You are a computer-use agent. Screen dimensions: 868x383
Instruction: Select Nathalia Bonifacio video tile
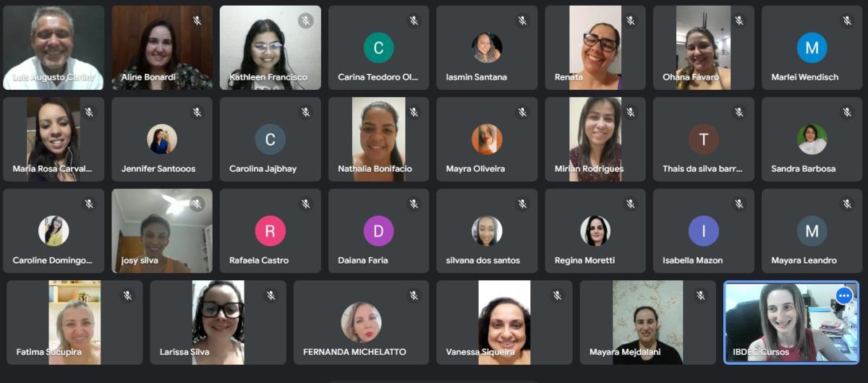click(x=378, y=139)
